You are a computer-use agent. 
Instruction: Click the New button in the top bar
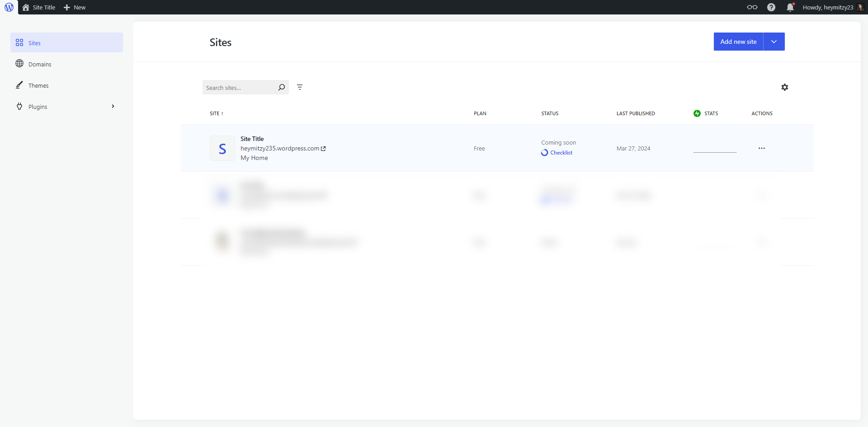coord(75,7)
